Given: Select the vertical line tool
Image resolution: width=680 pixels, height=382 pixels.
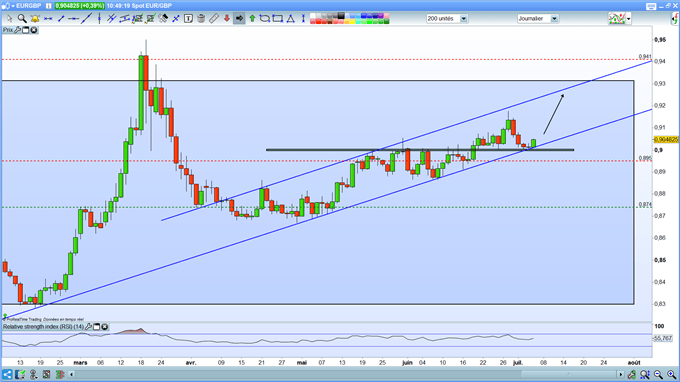Looking at the screenshot, I should click(99, 18).
